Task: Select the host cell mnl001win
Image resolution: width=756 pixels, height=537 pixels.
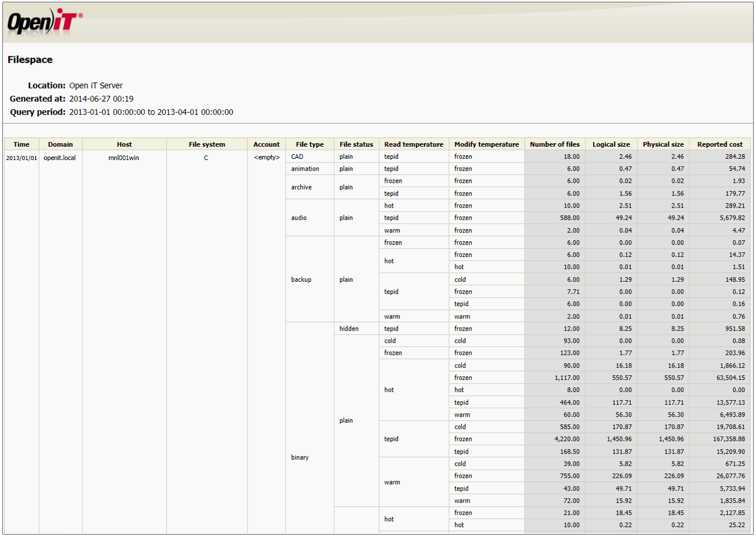Action: pyautogui.click(x=123, y=158)
